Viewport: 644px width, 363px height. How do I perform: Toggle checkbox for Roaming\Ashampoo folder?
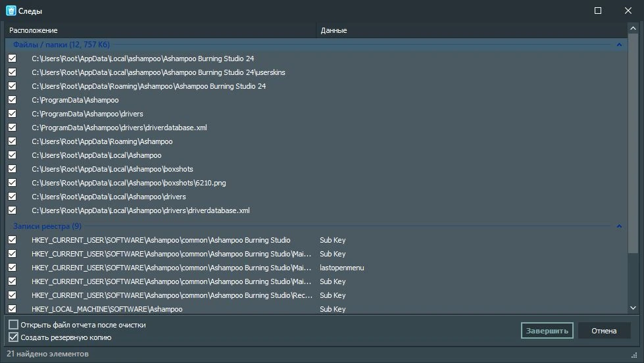click(x=12, y=141)
